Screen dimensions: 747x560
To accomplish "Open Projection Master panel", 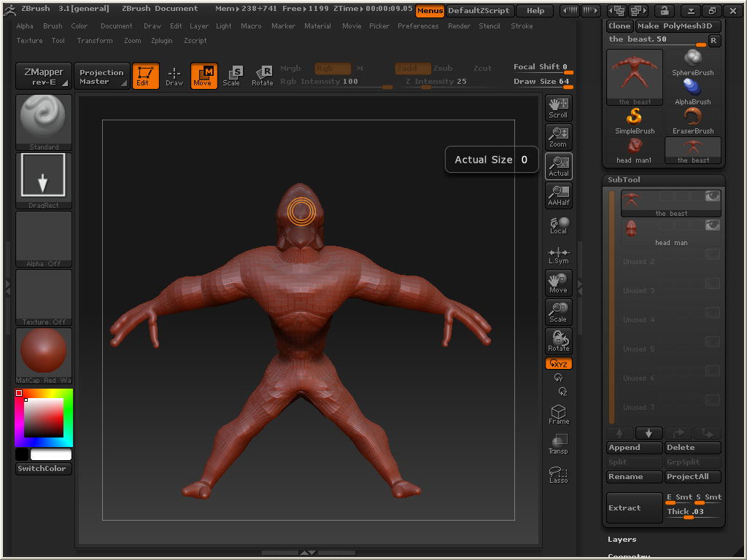I will tap(101, 76).
